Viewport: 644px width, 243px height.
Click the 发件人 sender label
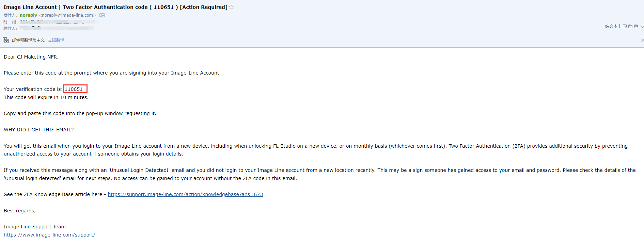pyautogui.click(x=10, y=15)
